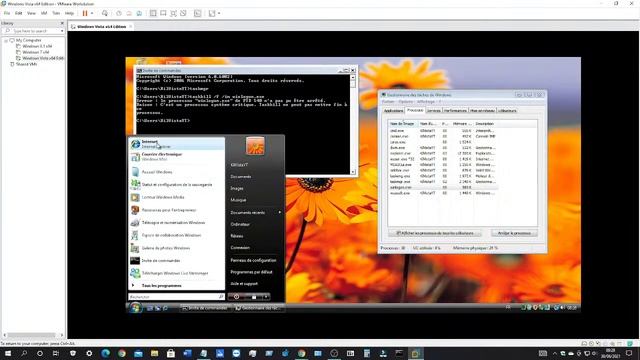Click the stretch guest display icon
The image size is (640, 360).
(x=212, y=13)
